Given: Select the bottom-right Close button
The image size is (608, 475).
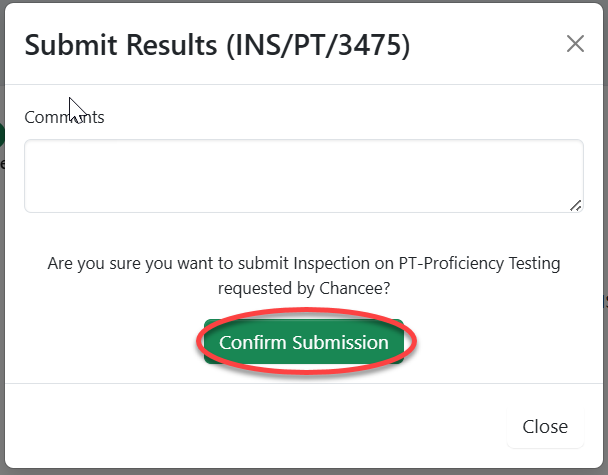Looking at the screenshot, I should (x=545, y=427).
